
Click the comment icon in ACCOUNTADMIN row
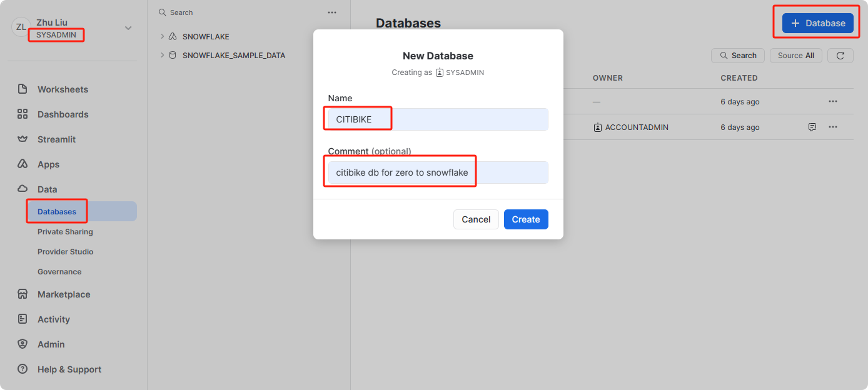pyautogui.click(x=812, y=127)
